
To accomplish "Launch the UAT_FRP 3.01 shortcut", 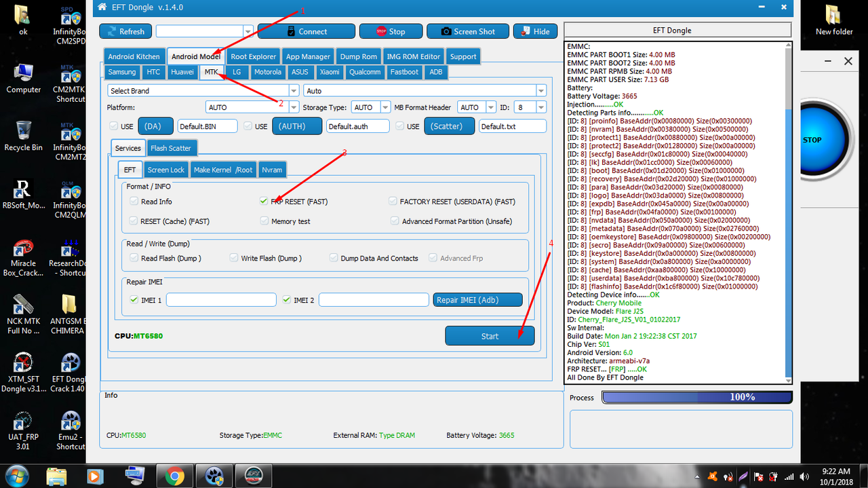I will pos(23,430).
